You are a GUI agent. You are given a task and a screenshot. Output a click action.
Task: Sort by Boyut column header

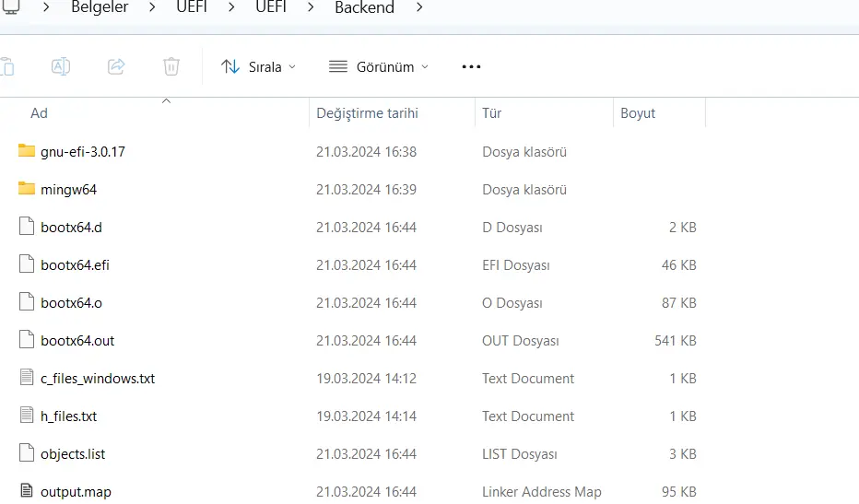(638, 112)
